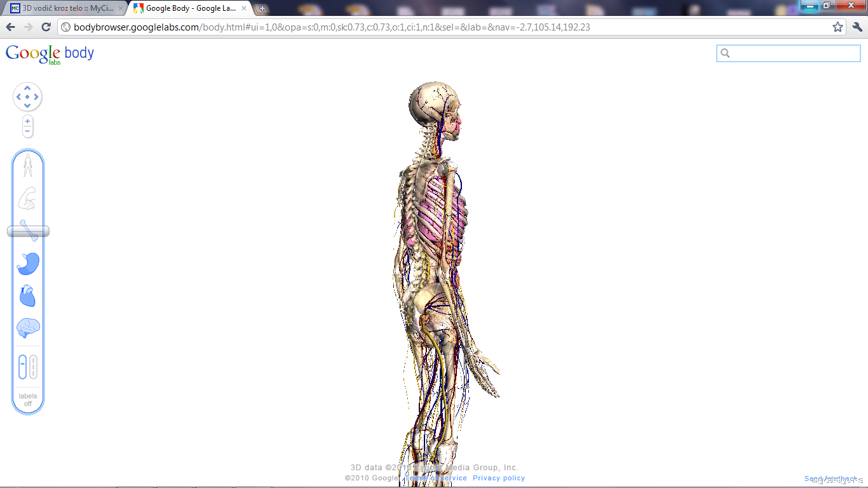Zoom in with the plus button
This screenshot has width=868, height=488.
click(x=27, y=121)
